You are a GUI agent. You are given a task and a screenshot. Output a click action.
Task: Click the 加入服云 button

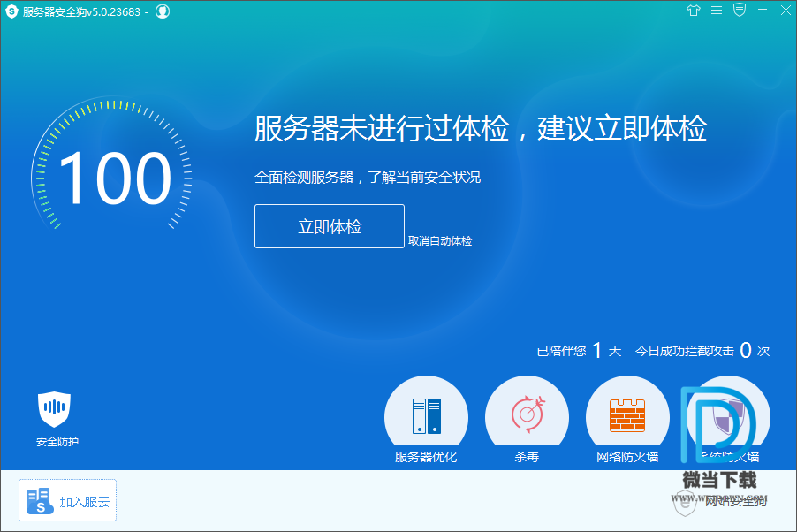pos(68,501)
